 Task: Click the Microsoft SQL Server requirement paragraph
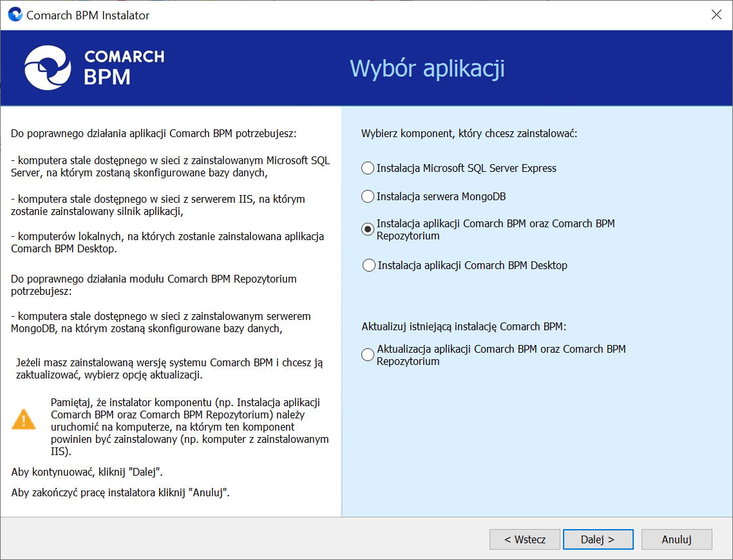[171, 167]
